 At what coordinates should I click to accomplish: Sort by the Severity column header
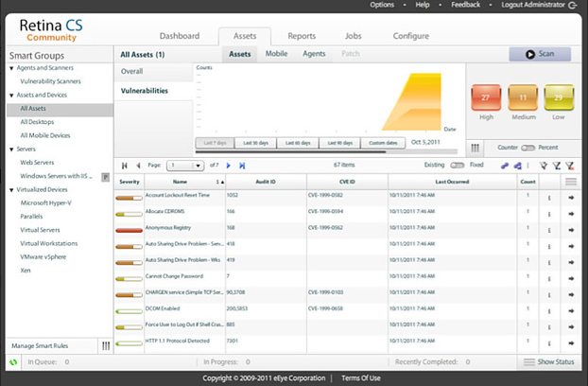pyautogui.click(x=130, y=182)
